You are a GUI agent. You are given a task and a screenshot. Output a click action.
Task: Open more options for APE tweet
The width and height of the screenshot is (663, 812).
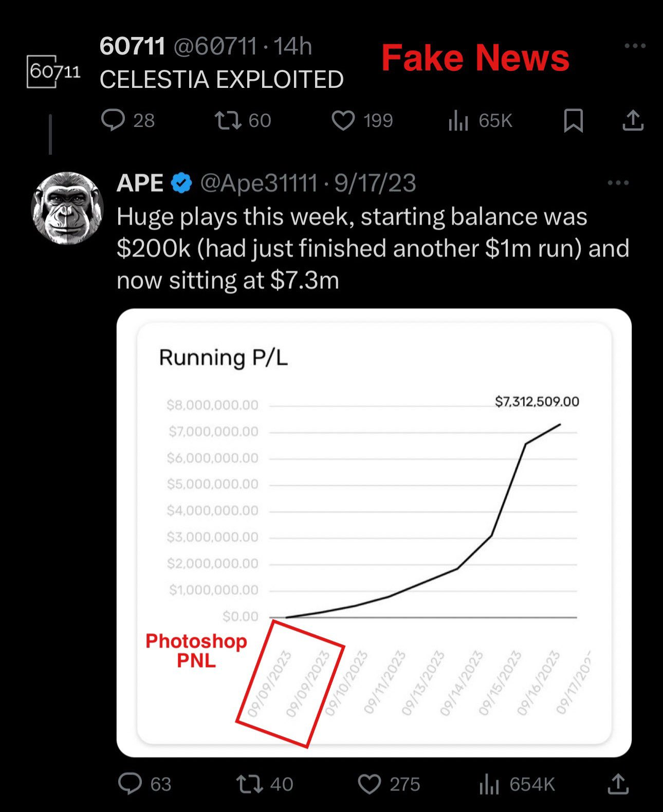tap(618, 183)
